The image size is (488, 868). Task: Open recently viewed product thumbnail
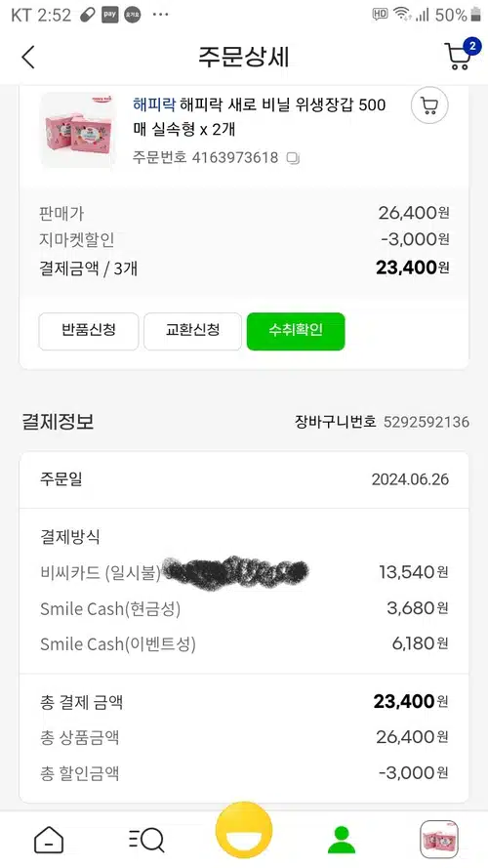click(439, 840)
